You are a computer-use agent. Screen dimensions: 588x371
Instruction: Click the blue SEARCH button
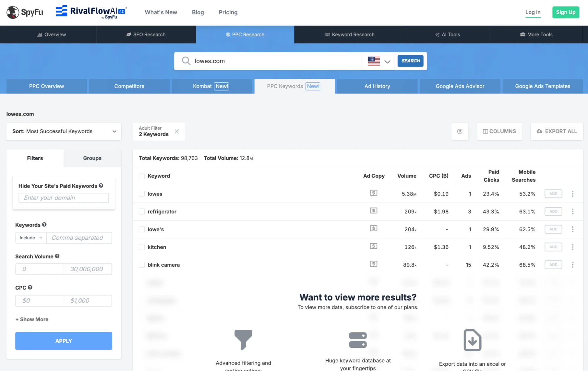(410, 61)
